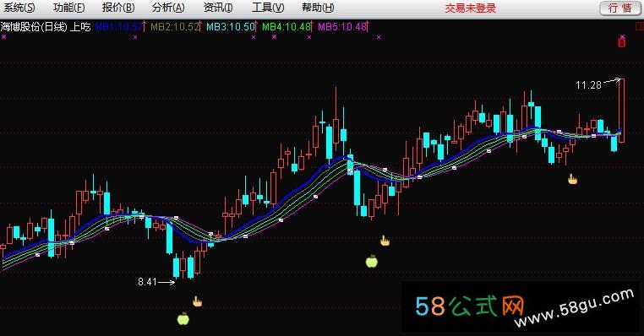
Task: Open the 帮助(H) menu
Action: (318, 8)
